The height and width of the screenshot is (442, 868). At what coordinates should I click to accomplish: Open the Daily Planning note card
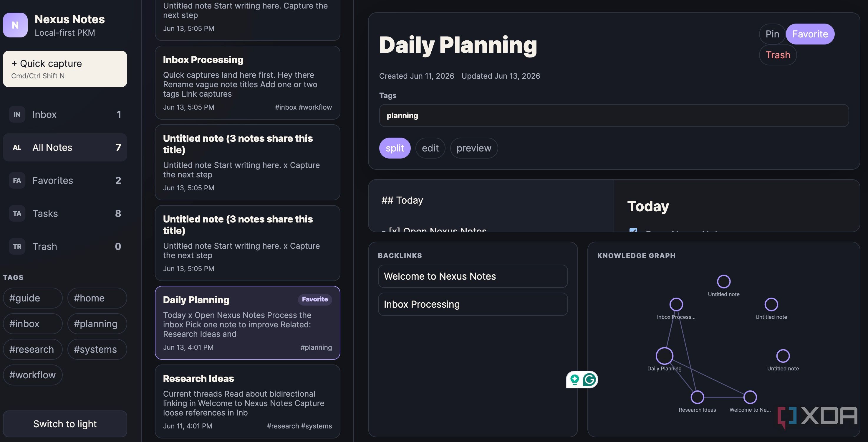pyautogui.click(x=247, y=323)
